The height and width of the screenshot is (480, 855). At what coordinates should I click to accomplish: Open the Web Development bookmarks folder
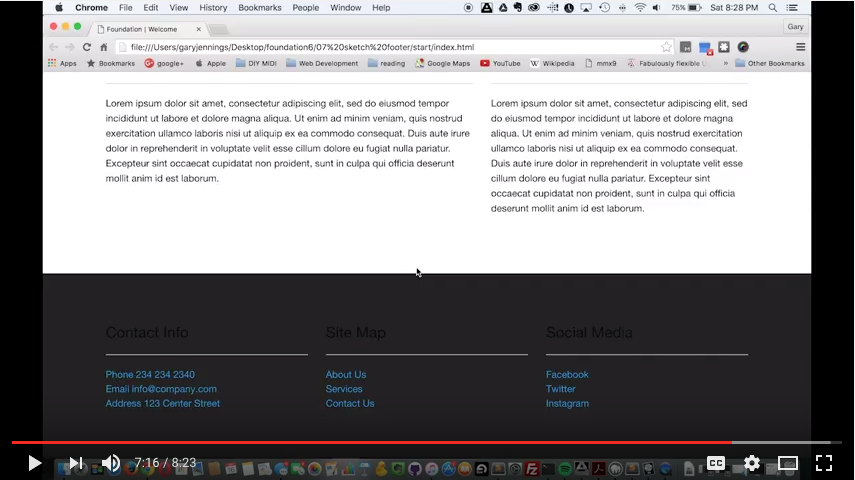[x=322, y=63]
